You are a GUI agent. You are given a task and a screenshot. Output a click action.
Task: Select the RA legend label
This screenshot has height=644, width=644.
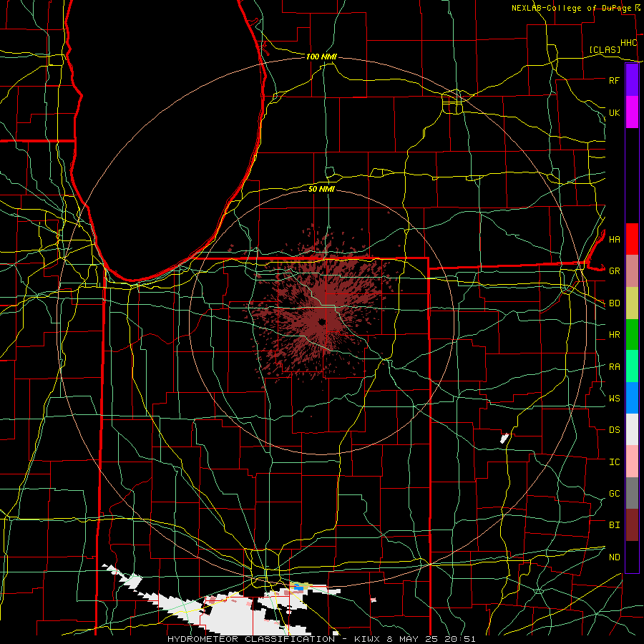click(614, 366)
